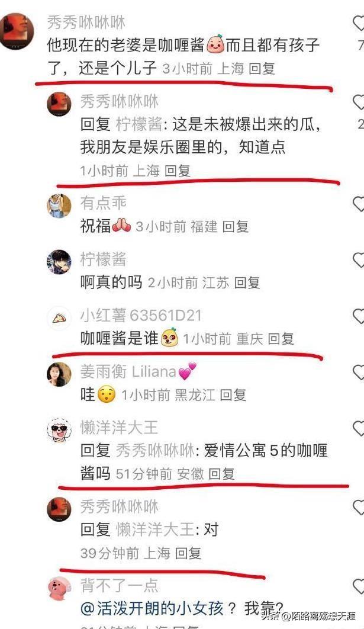Viewport: 364px width, 629px height.
Task: Tap heart on 柠檬酱's 啊真的吗 comment
Action: pyautogui.click(x=359, y=261)
